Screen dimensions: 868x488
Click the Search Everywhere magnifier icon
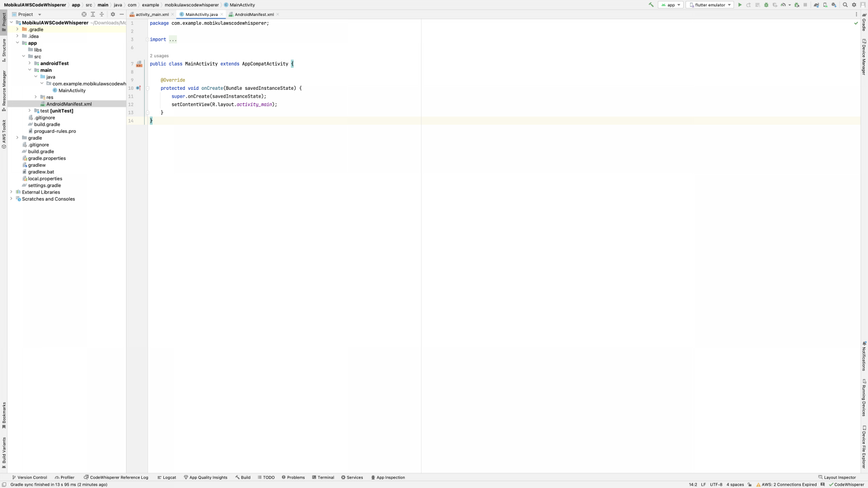(845, 5)
